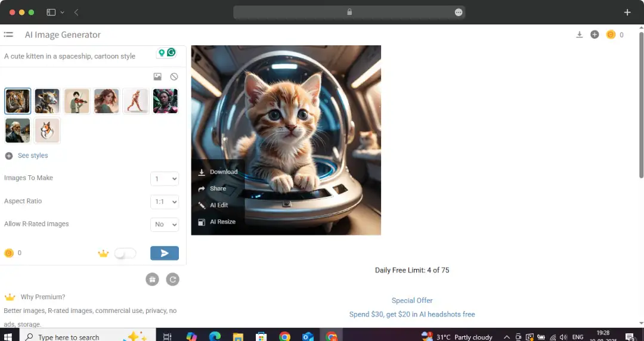Click the gift box round button

click(x=152, y=280)
